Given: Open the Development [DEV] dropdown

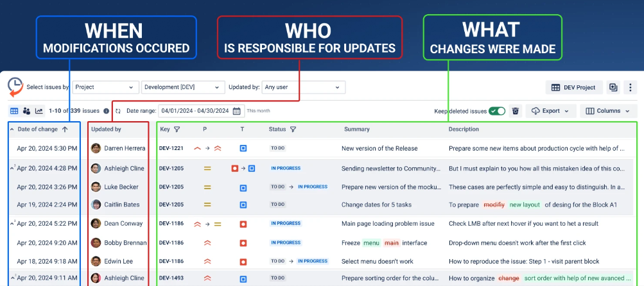Looking at the screenshot, I should 183,87.
